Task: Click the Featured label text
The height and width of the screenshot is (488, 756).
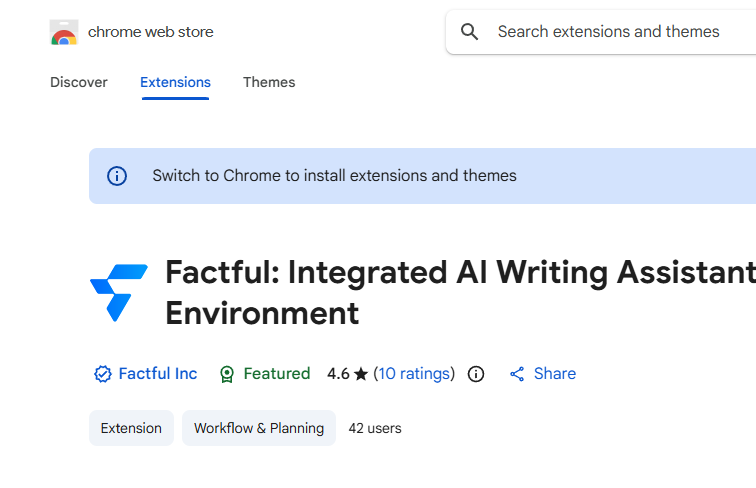Action: click(277, 374)
